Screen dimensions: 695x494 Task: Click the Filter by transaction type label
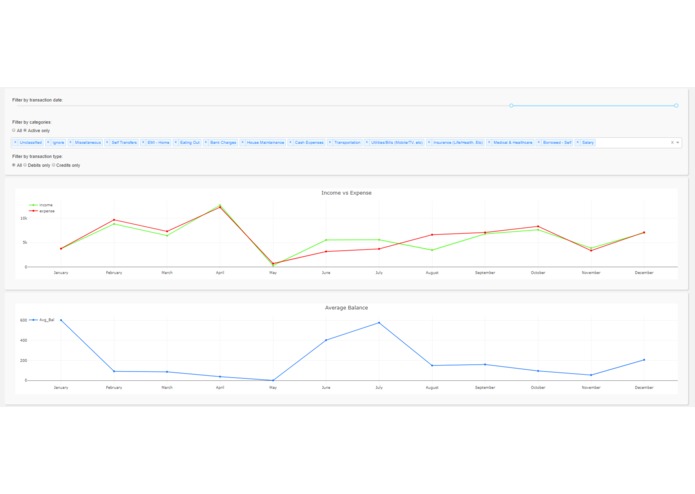click(38, 156)
